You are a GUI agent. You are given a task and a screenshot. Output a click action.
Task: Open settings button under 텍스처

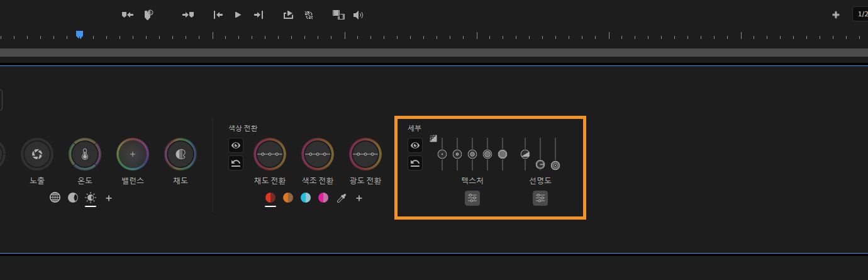pos(472,198)
